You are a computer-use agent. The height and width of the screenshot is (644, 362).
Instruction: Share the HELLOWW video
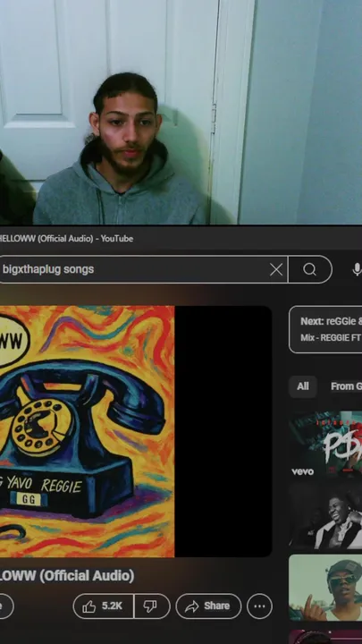coord(208,606)
